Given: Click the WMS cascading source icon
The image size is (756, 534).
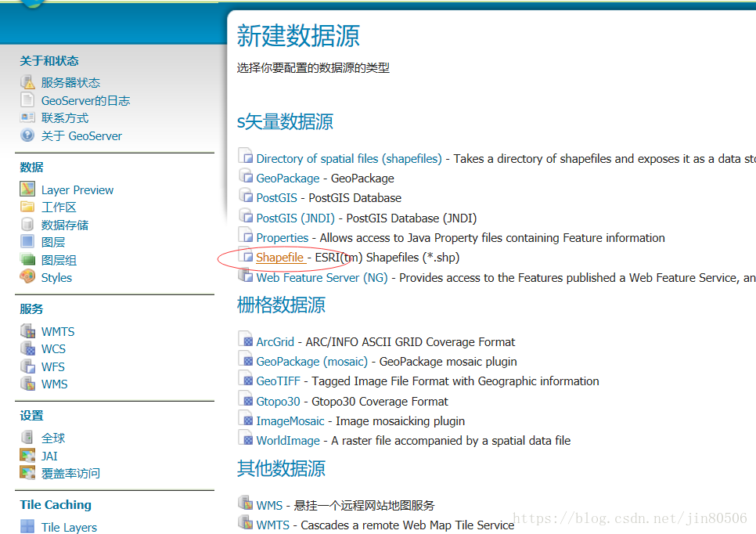Looking at the screenshot, I should (x=246, y=503).
